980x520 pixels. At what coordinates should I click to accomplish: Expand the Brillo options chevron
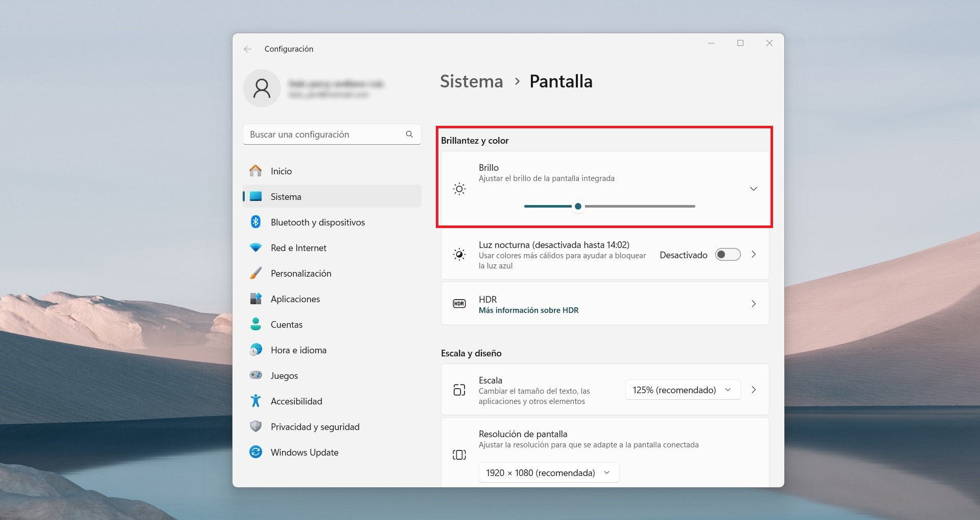point(753,189)
